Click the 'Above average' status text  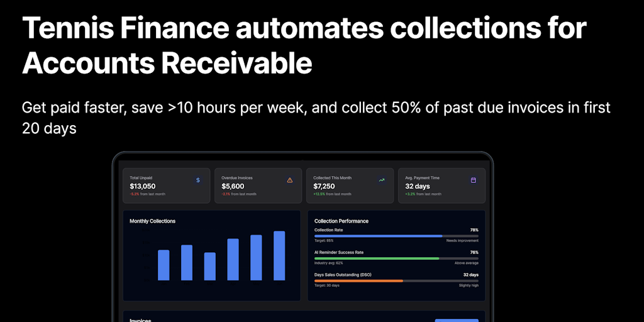(467, 263)
